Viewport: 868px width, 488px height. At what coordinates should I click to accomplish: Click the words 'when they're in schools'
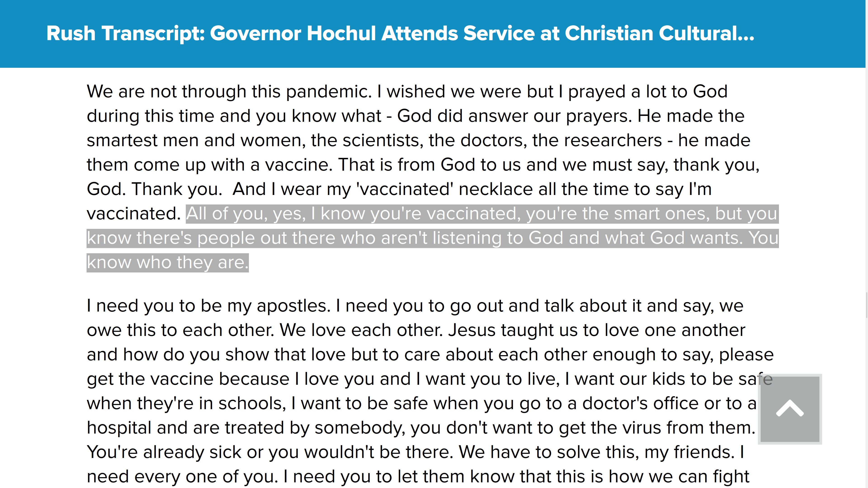tap(186, 404)
